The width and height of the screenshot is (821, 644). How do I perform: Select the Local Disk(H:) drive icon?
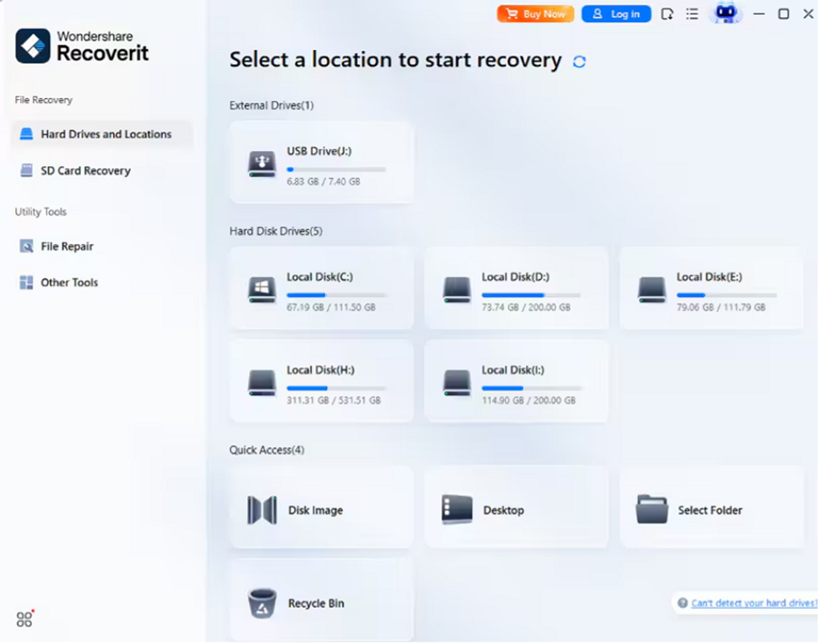[x=262, y=384]
